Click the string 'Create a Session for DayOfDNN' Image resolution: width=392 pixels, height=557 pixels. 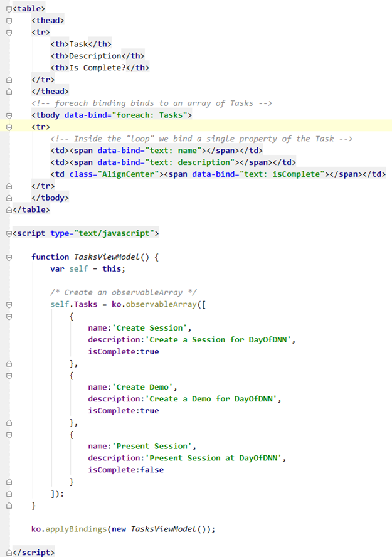tap(218, 340)
